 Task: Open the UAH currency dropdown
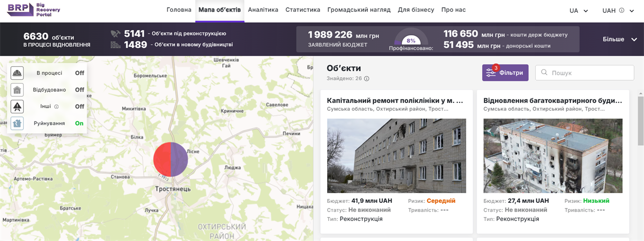618,10
